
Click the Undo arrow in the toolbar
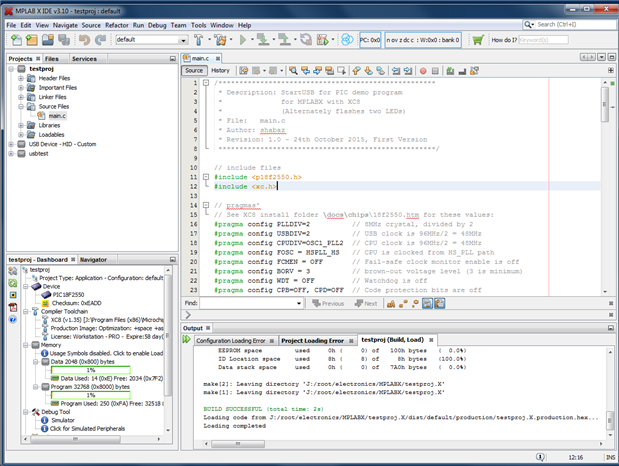click(84, 40)
